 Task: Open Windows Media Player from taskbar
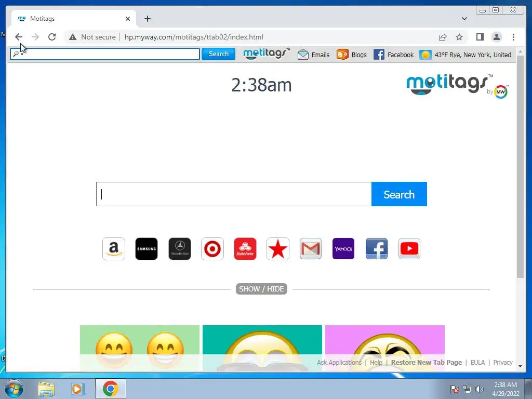pos(78,389)
